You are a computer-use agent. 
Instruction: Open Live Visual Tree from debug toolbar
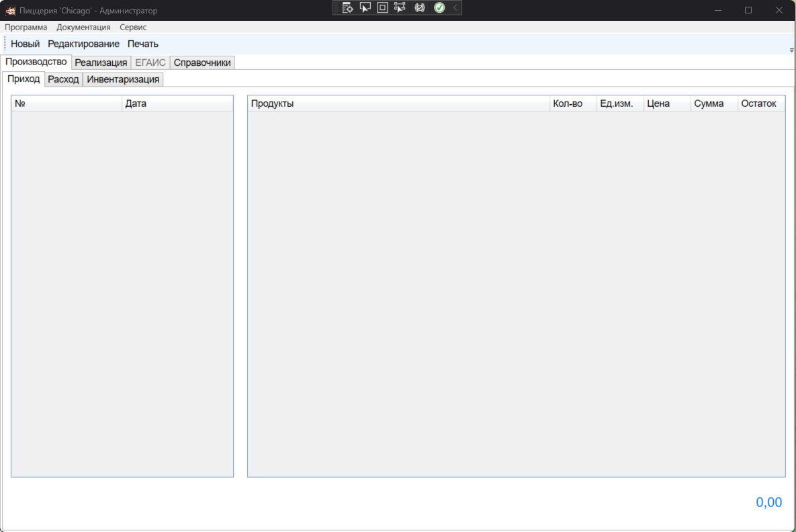coord(347,7)
